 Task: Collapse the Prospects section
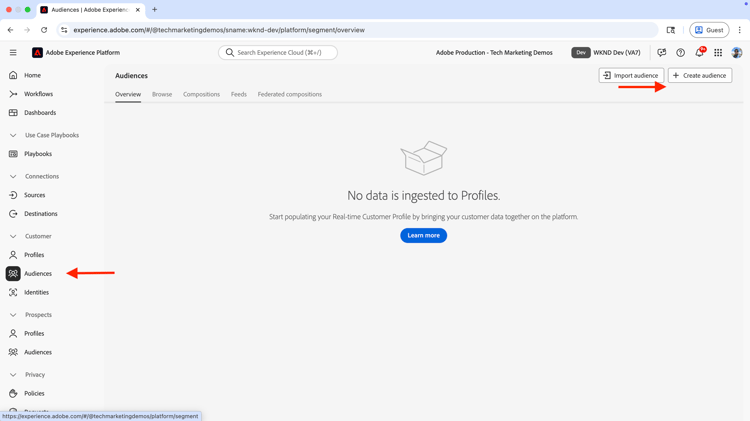tap(13, 314)
